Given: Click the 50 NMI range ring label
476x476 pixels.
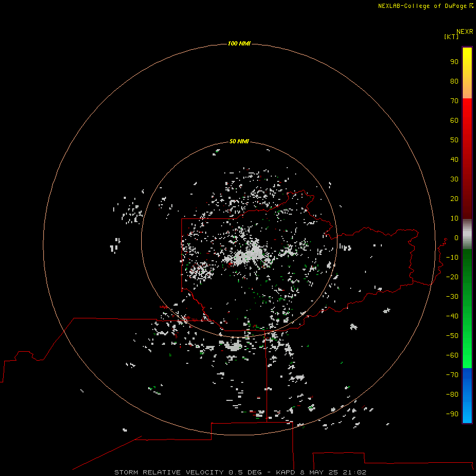Looking at the screenshot, I should (x=239, y=141).
